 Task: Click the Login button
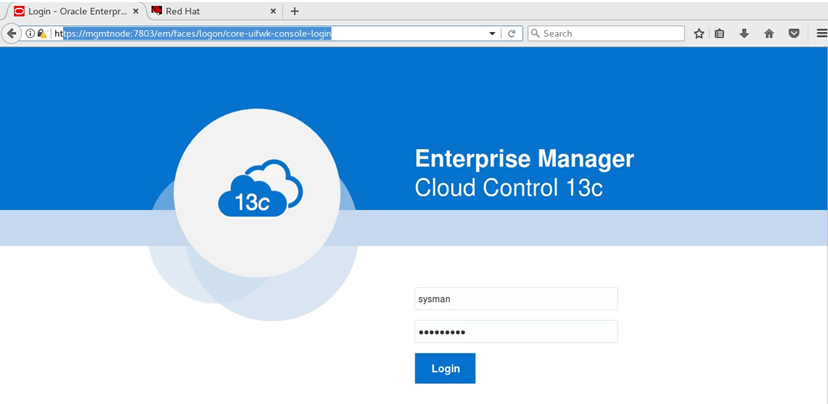(445, 368)
